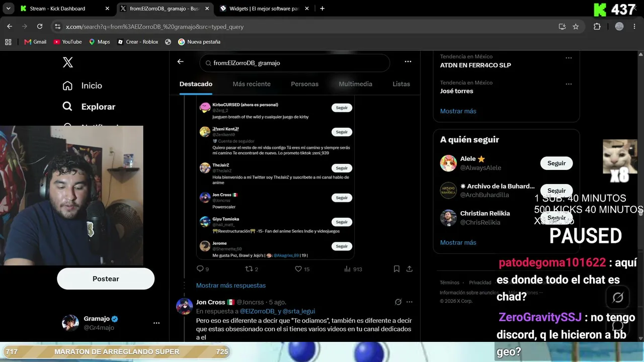Follow Alele with Seguir button
Screen dimensions: 644x362
click(556, 163)
